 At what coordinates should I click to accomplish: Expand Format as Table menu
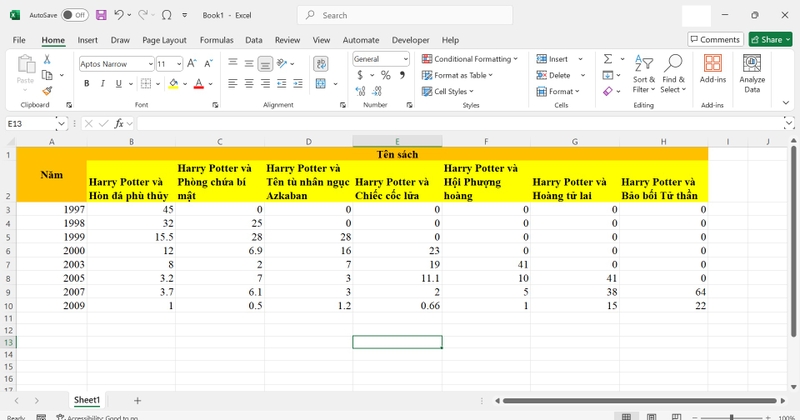coord(458,76)
